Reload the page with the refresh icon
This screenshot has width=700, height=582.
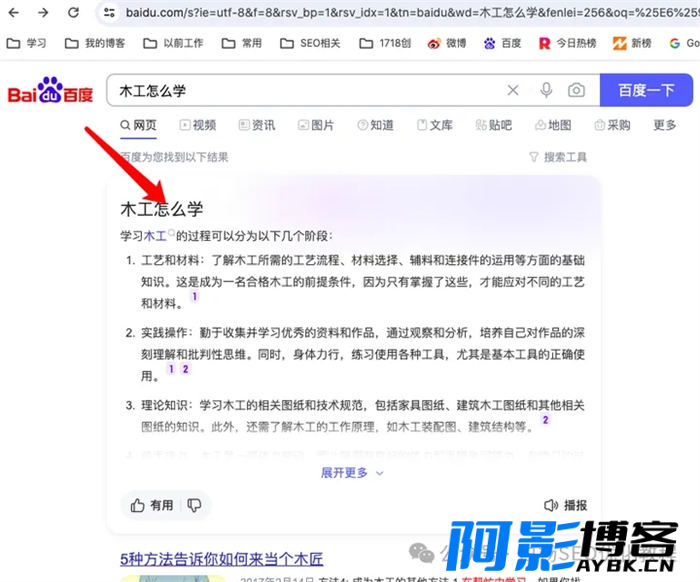tap(73, 12)
